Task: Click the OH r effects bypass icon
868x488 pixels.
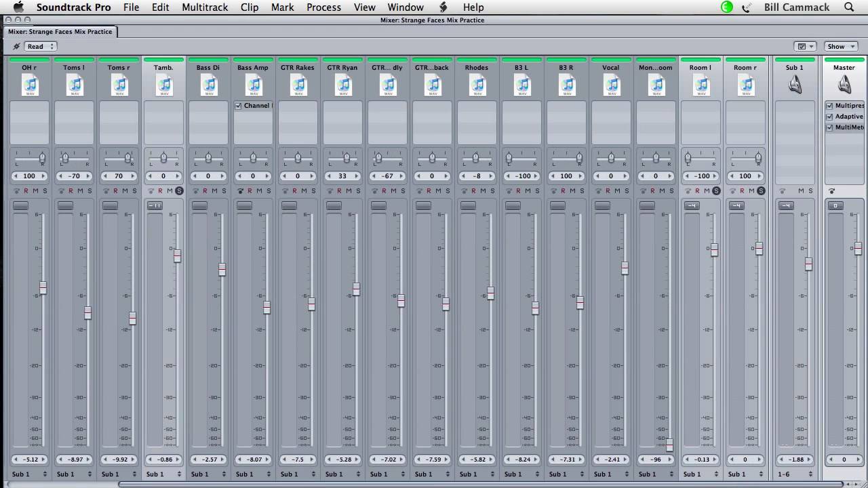Action: tap(17, 191)
